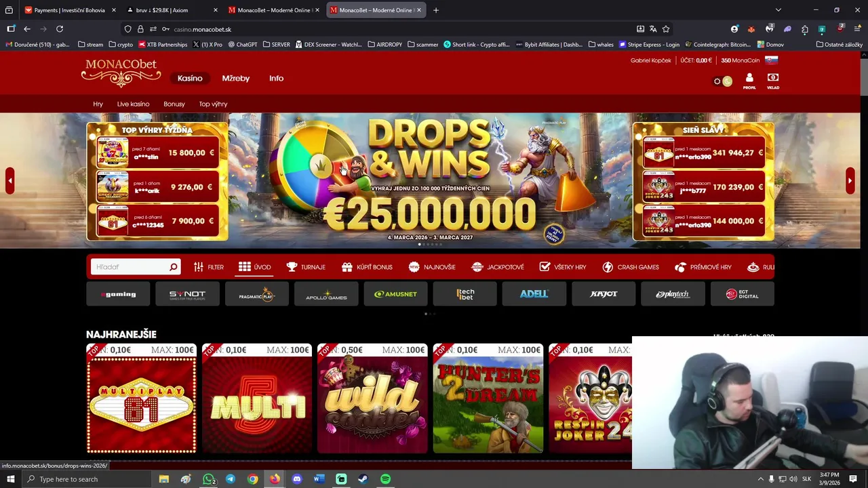Open Steam from the taskbar
This screenshot has height=488, width=868.
363,479
